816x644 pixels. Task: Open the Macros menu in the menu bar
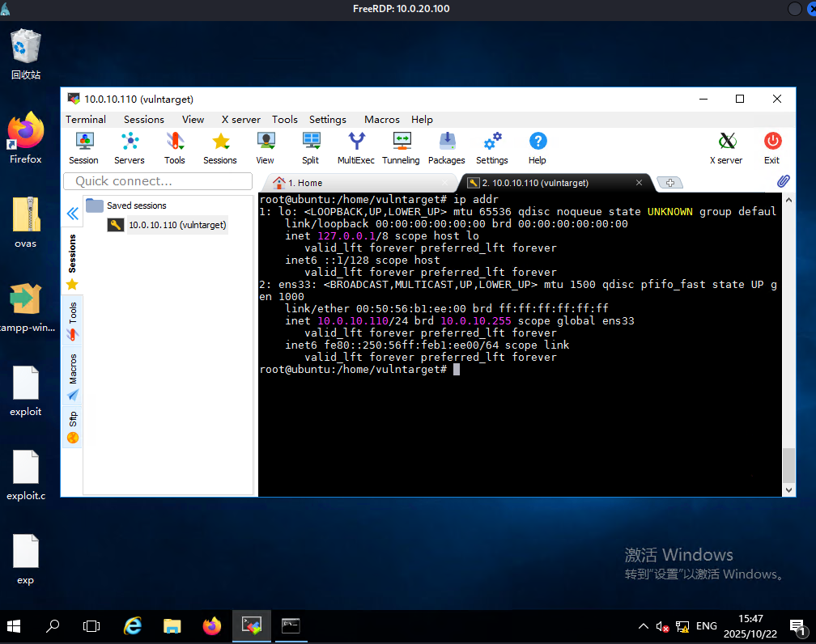(x=381, y=119)
